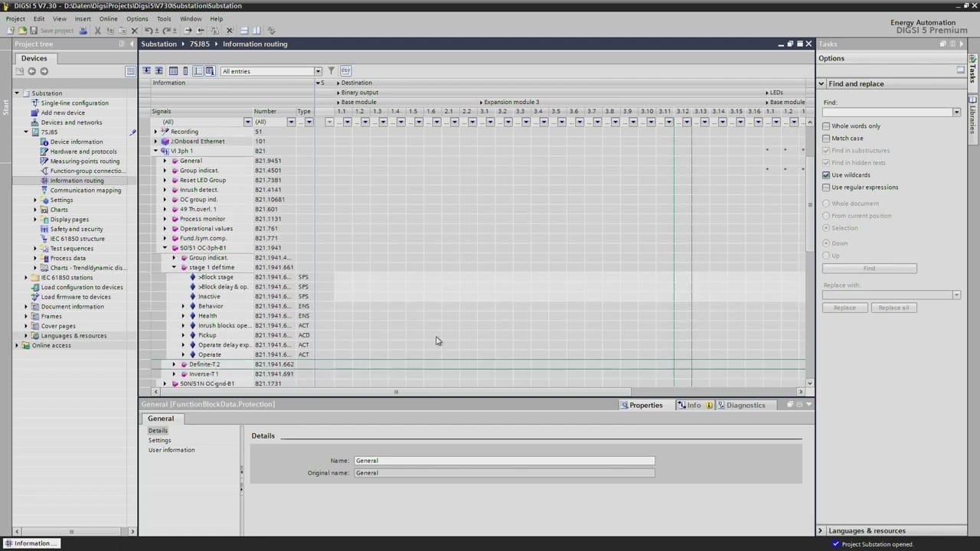Click the show all columns grid icon
Viewport: 980px width, 551px height.
[173, 71]
